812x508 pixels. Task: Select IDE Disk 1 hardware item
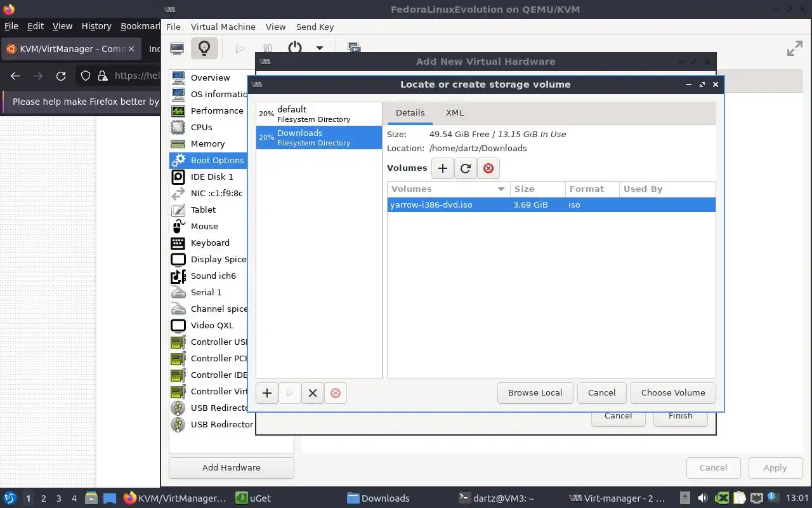209,177
